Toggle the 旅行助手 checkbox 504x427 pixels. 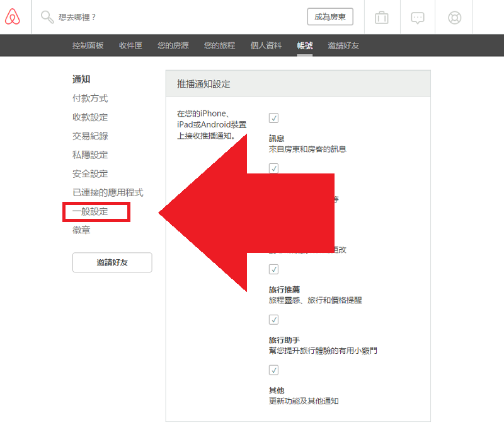[273, 320]
